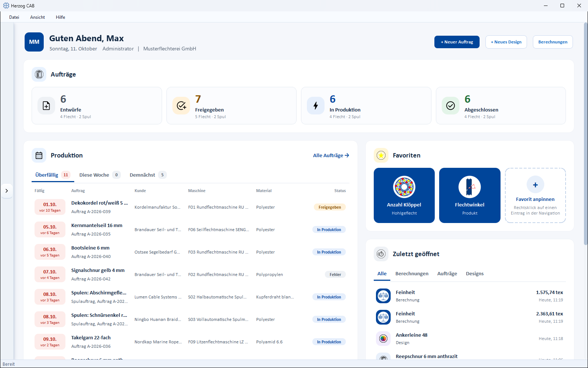The image size is (588, 368).
Task: Click the In Produktion lightning icon
Action: [x=316, y=106]
